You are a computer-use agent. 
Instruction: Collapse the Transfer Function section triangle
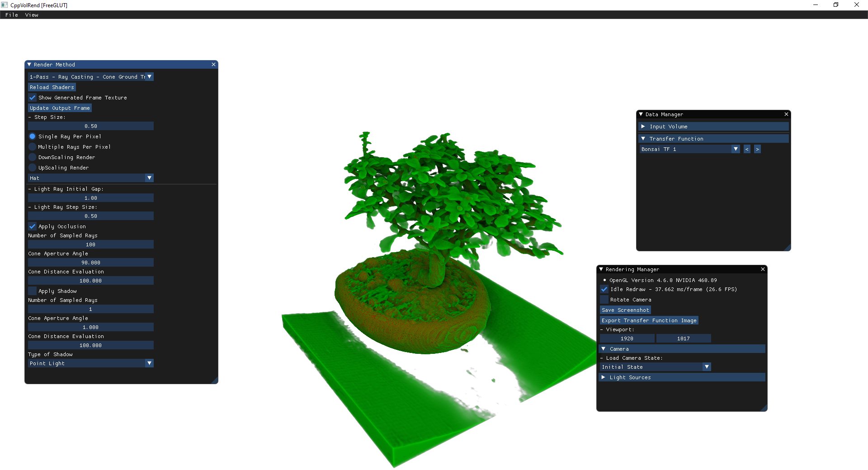pos(644,138)
